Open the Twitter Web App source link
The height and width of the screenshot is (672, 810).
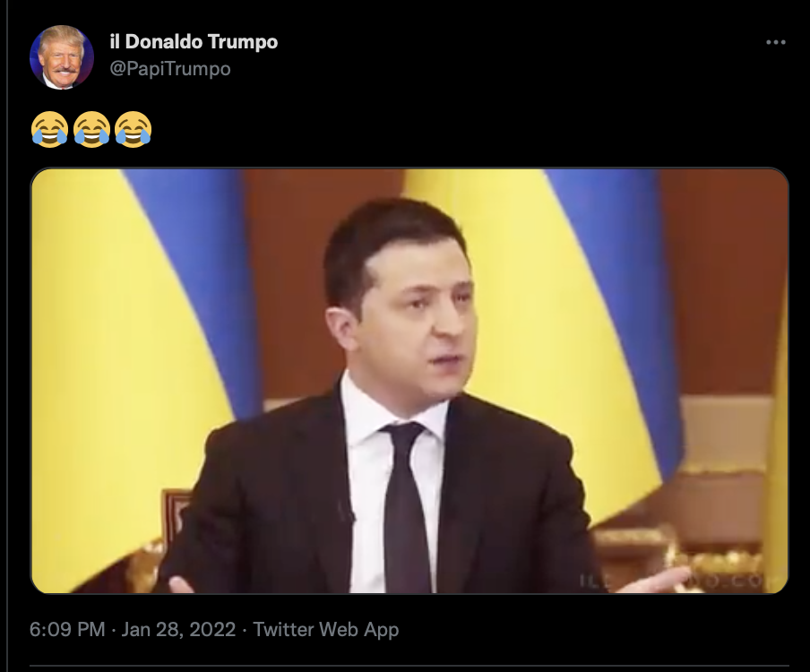coord(326,629)
